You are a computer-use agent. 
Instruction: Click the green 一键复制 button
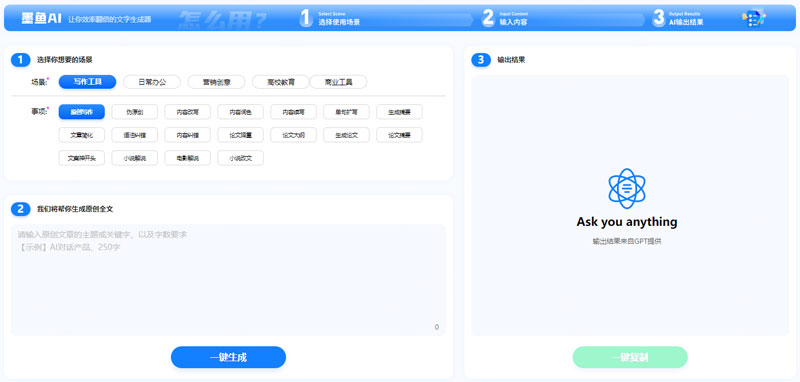630,357
